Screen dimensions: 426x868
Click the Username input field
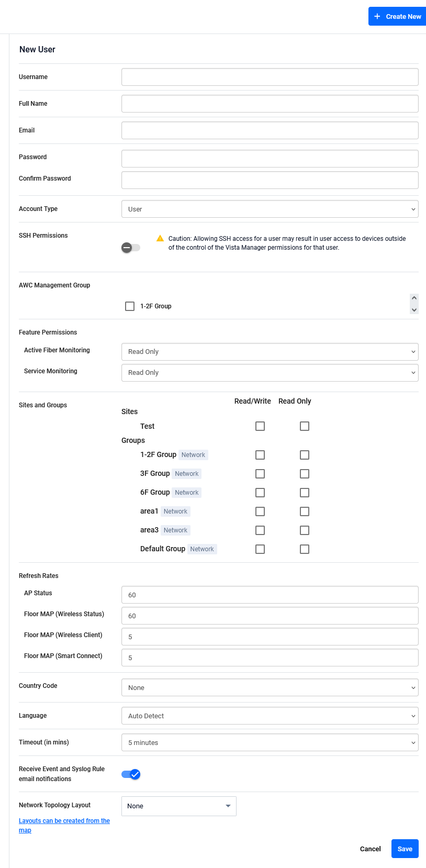point(270,77)
